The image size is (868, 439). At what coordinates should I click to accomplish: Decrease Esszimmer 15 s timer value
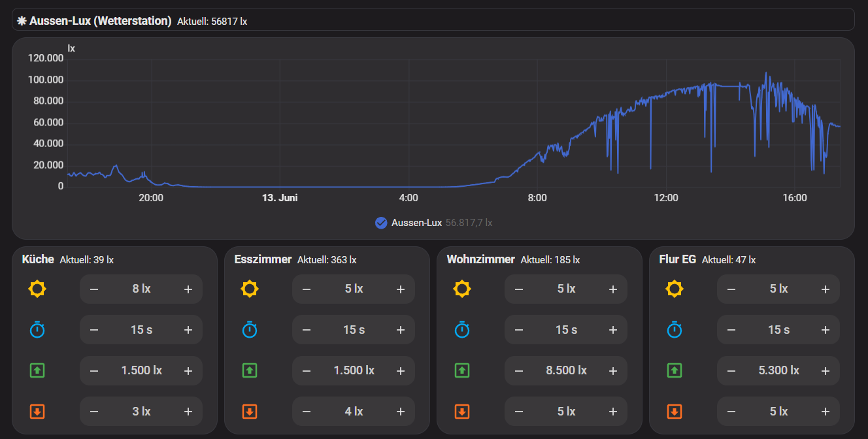pyautogui.click(x=307, y=330)
